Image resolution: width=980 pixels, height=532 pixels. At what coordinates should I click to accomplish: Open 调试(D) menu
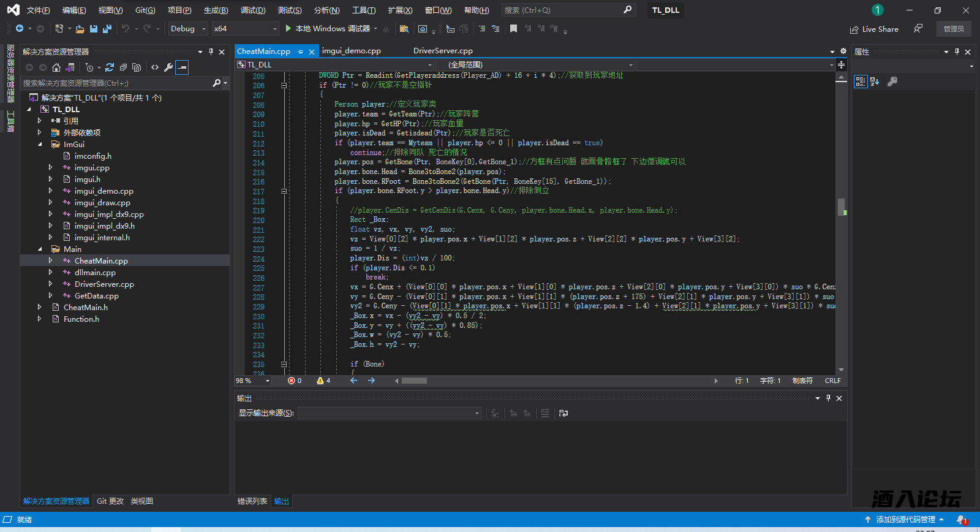(x=253, y=10)
